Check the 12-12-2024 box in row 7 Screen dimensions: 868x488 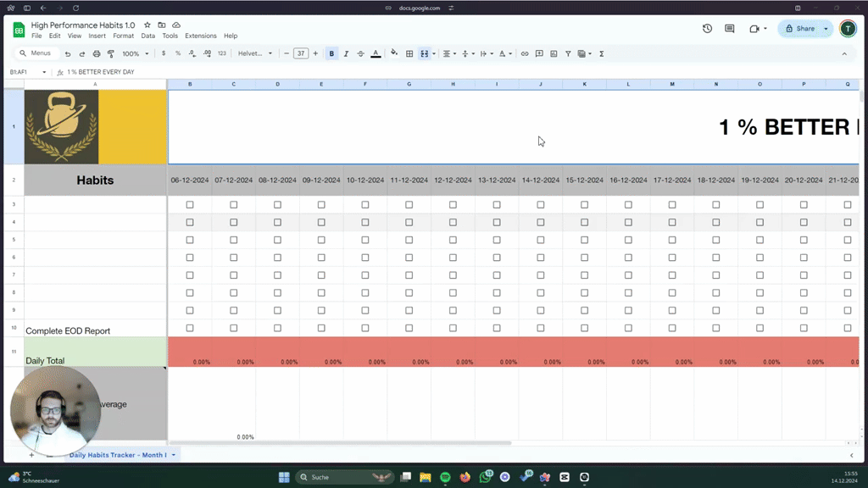(453, 275)
